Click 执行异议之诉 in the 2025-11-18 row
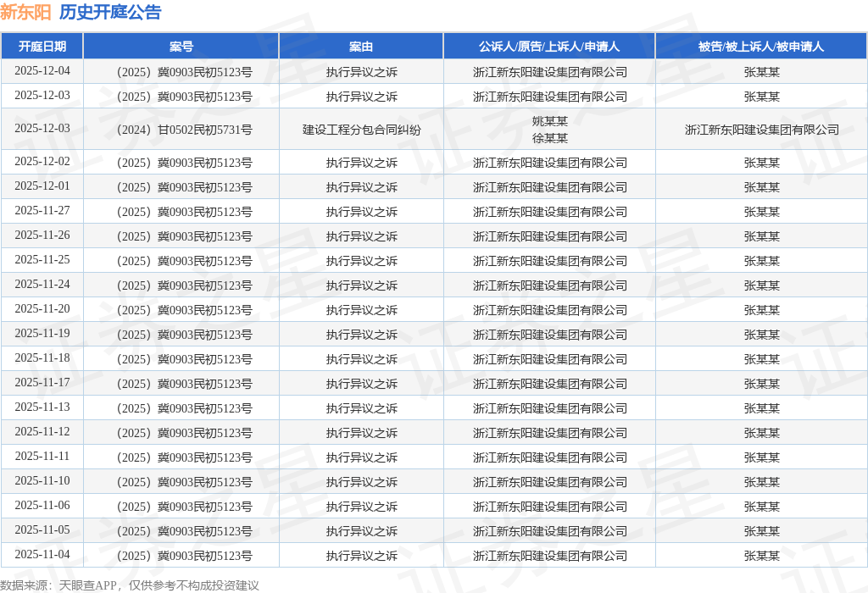Screen dimensions: 868x593 click(361, 359)
